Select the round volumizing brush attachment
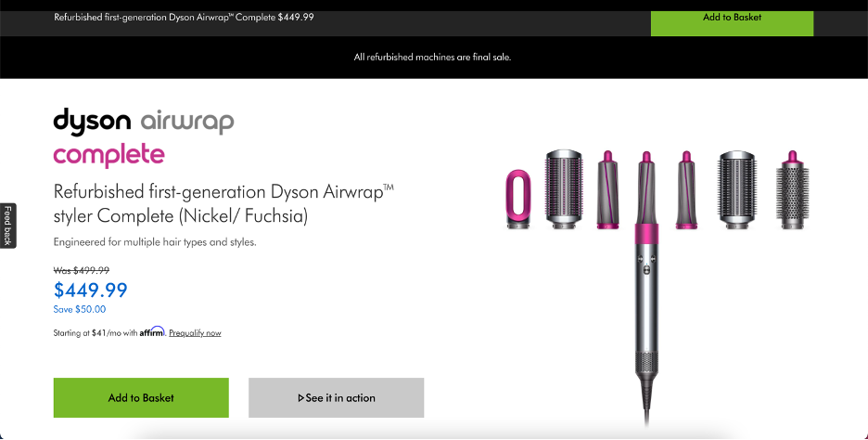Image resolution: width=868 pixels, height=440 pixels. tap(792, 189)
